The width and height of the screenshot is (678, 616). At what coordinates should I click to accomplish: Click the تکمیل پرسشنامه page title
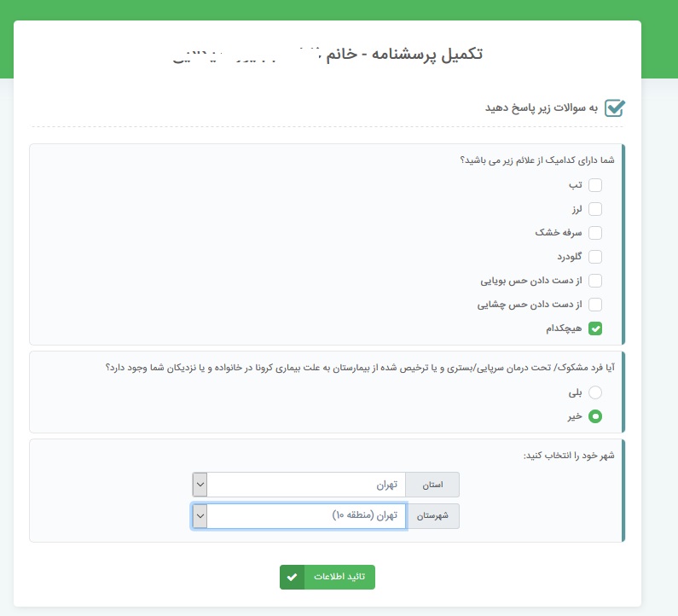(x=328, y=54)
